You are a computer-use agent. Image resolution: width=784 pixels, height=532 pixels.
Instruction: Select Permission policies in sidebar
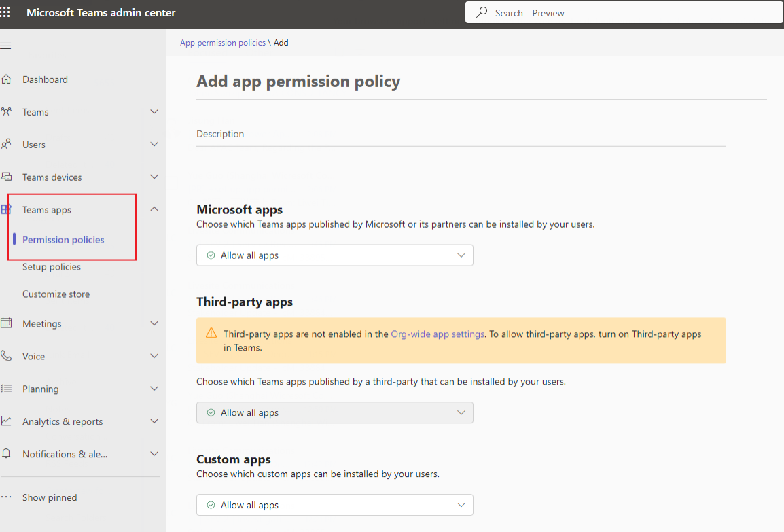(63, 239)
